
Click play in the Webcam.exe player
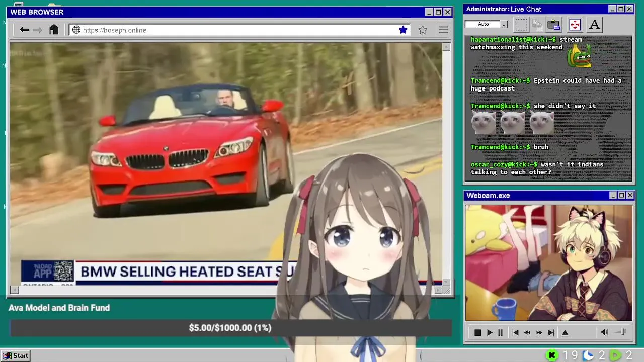pos(489,332)
